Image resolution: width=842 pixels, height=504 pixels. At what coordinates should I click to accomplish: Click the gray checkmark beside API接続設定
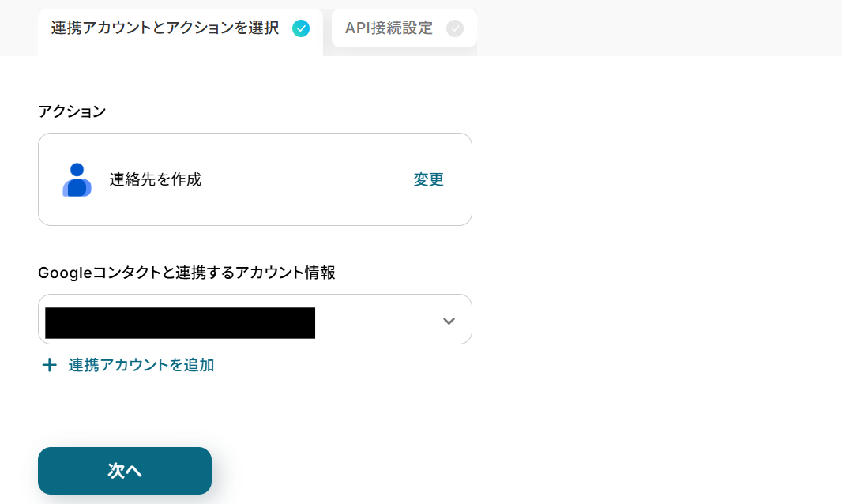(455, 28)
